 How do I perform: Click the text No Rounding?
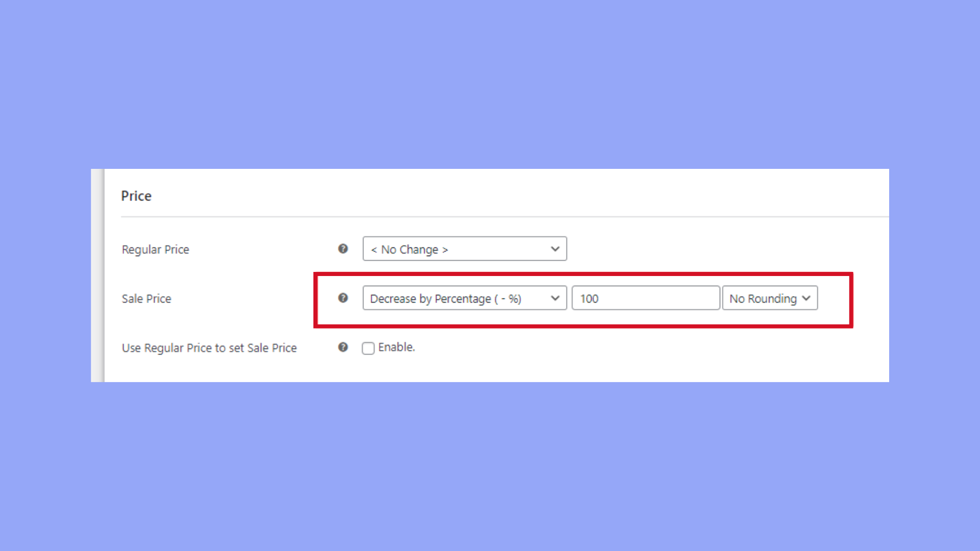[763, 298]
